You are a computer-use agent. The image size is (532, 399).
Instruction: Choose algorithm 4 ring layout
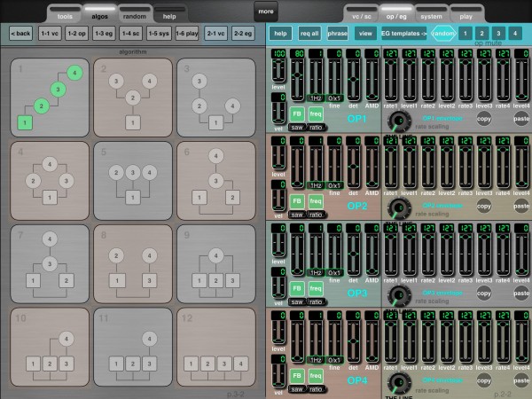click(x=50, y=181)
